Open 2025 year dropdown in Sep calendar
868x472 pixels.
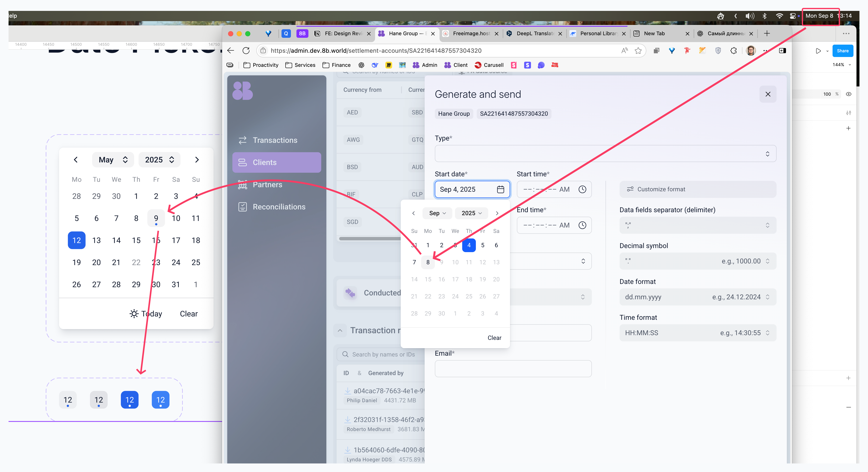[471, 213]
